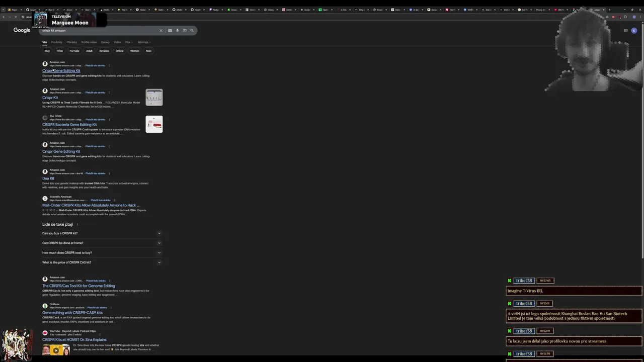The height and width of the screenshot is (362, 644).
Task: Open more options for the Scientific American result
Action: [x=115, y=200]
